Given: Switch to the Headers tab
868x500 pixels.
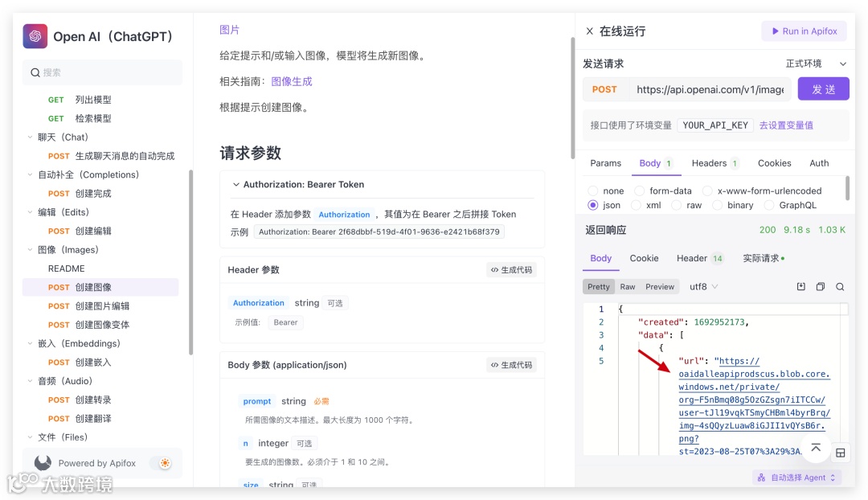Looking at the screenshot, I should point(714,163).
